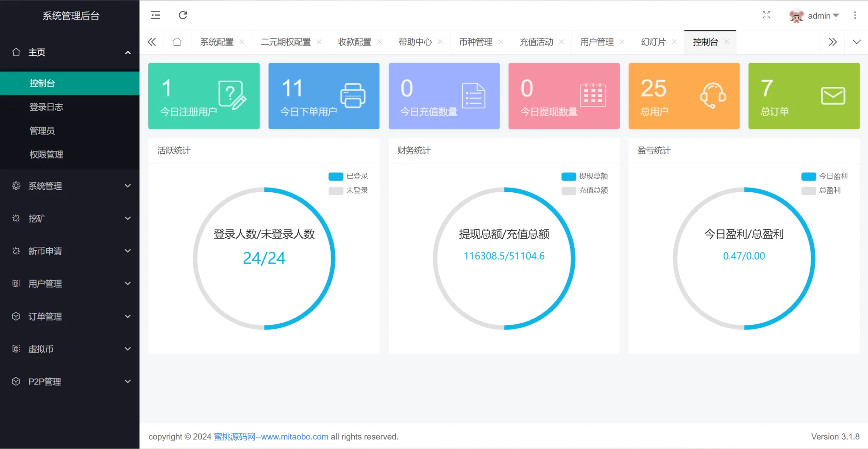Expand the 订单管理 sidebar menu
Screen dimensions: 868x449
[70, 316]
